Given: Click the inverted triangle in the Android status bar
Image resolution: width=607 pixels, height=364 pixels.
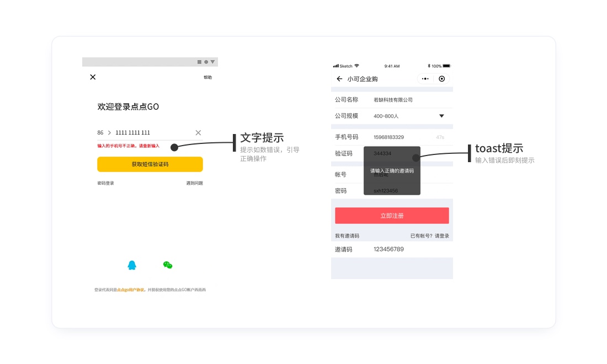Looking at the screenshot, I should pyautogui.click(x=213, y=62).
